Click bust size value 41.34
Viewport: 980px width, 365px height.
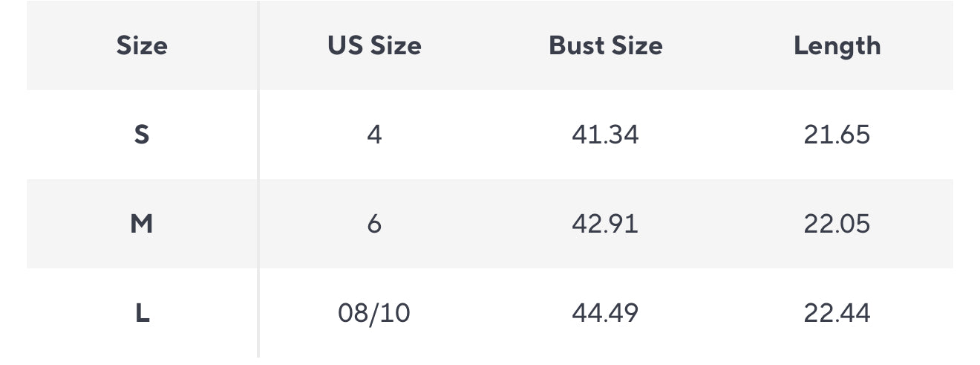click(605, 135)
